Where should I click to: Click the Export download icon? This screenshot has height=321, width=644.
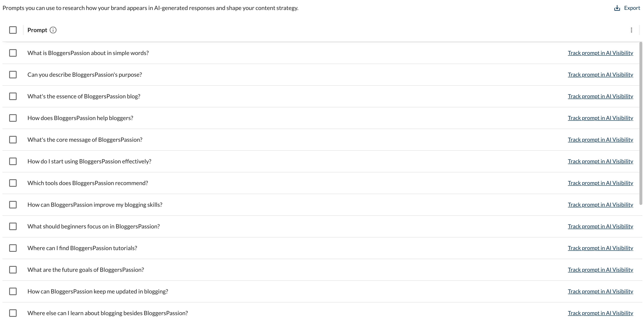tap(617, 8)
